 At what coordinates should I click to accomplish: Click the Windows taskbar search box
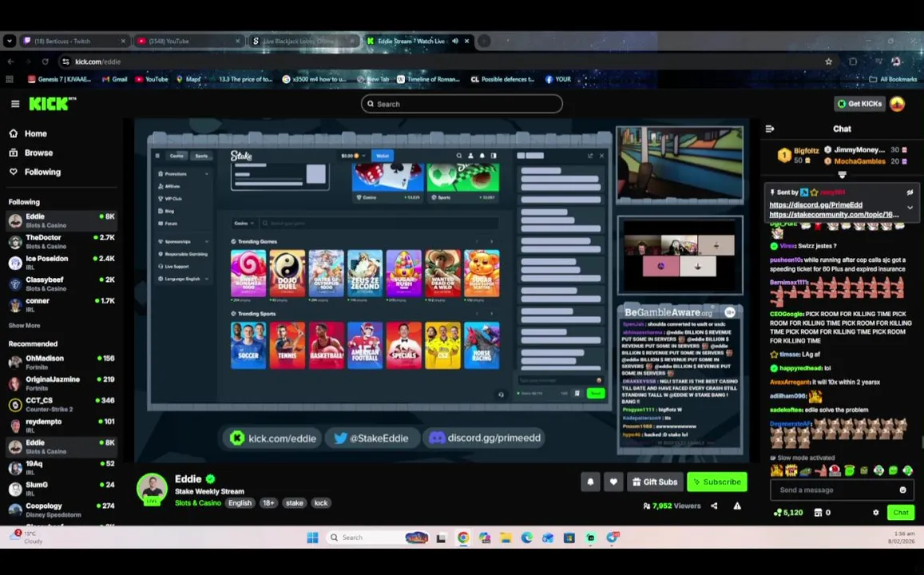[x=377, y=537]
